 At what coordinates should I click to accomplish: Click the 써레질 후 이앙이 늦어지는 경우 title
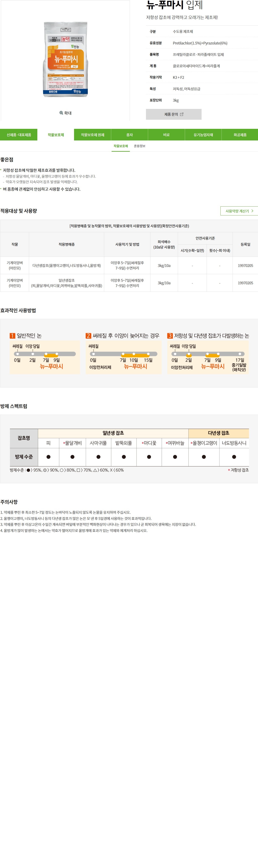click(x=126, y=336)
